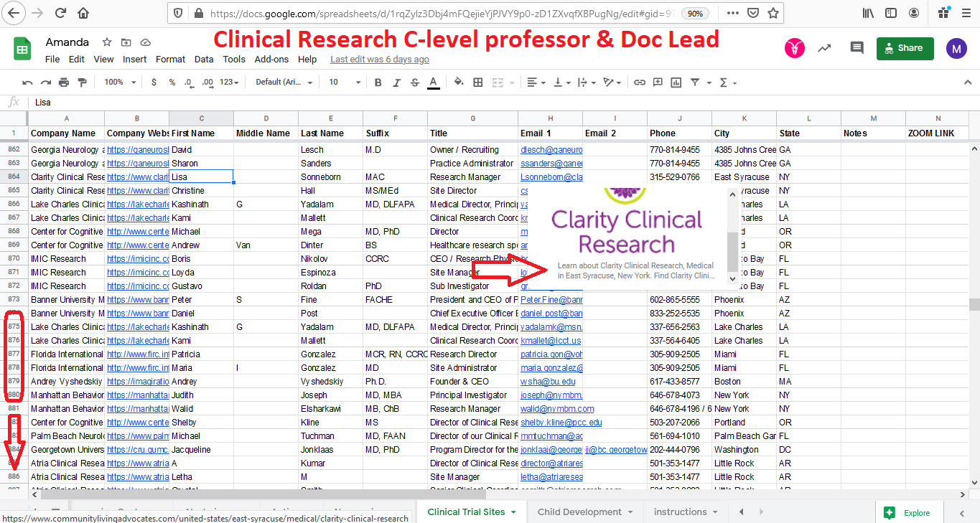
Task: Click the redo icon in the toolbar
Action: point(45,83)
